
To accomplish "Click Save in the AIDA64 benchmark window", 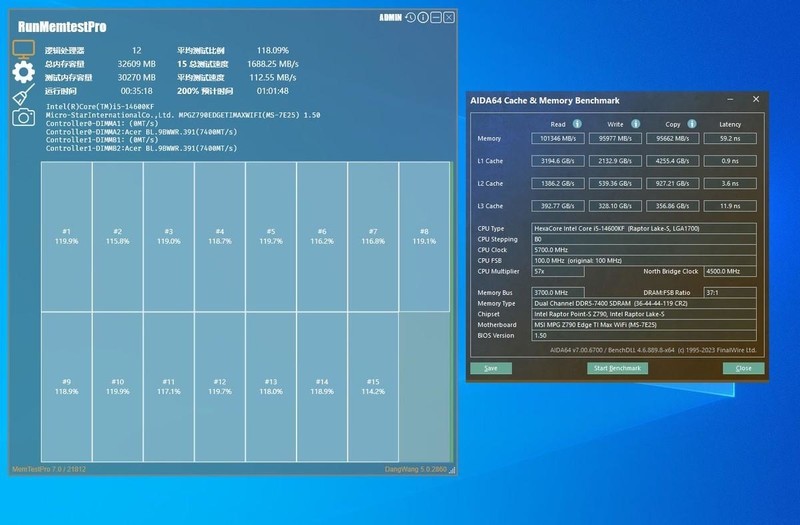I will (491, 368).
